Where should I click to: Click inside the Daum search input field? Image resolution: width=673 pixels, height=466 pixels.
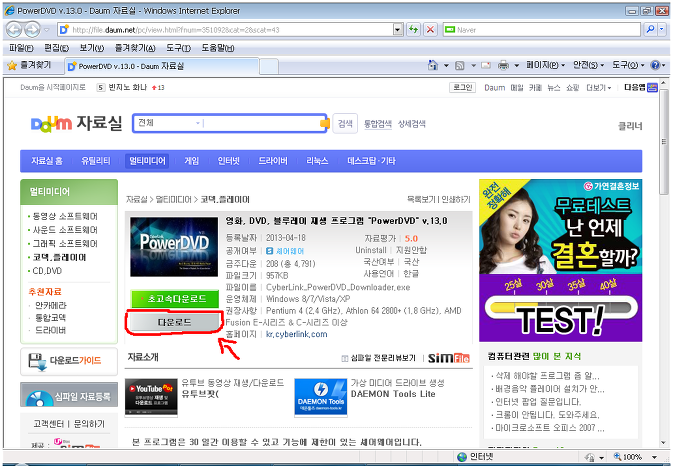262,124
